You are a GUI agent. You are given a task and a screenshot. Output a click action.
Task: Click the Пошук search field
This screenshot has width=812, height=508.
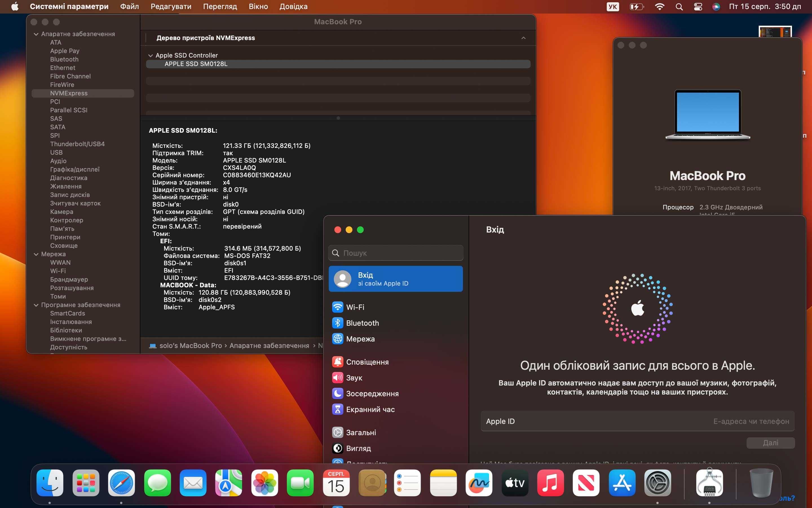coord(396,253)
